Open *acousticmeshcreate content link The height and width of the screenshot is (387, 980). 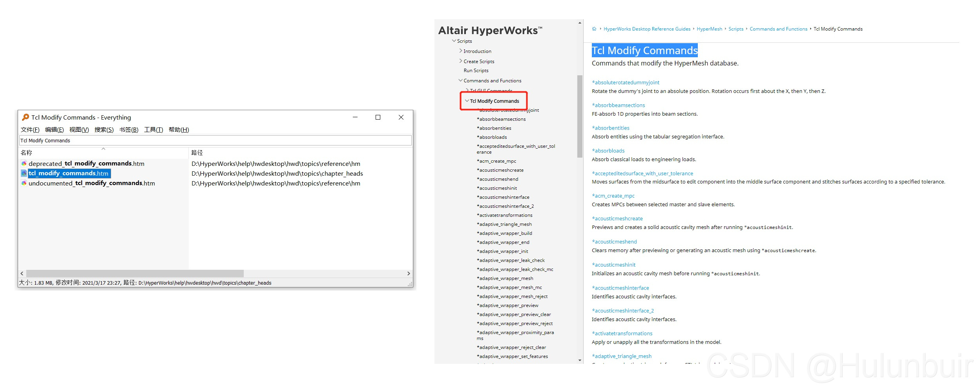pos(617,218)
